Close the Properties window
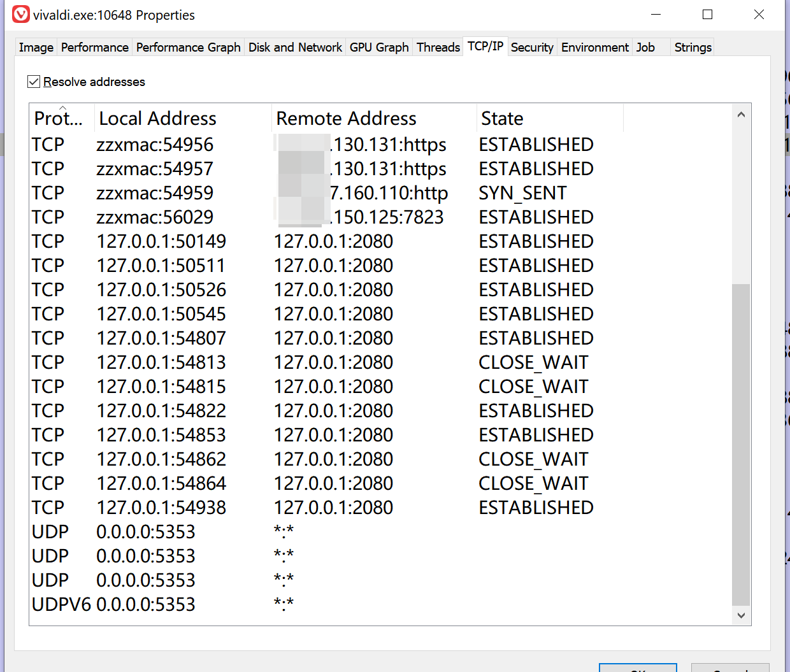 (759, 14)
